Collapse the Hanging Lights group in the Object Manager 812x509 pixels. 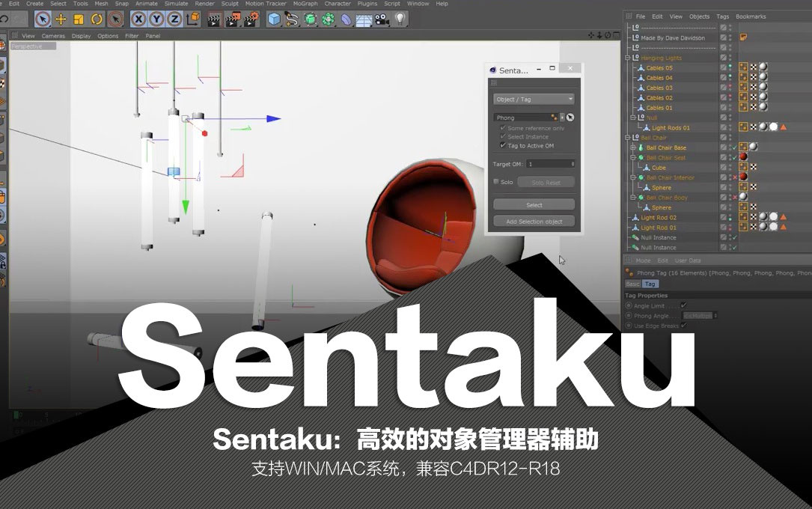click(x=626, y=58)
